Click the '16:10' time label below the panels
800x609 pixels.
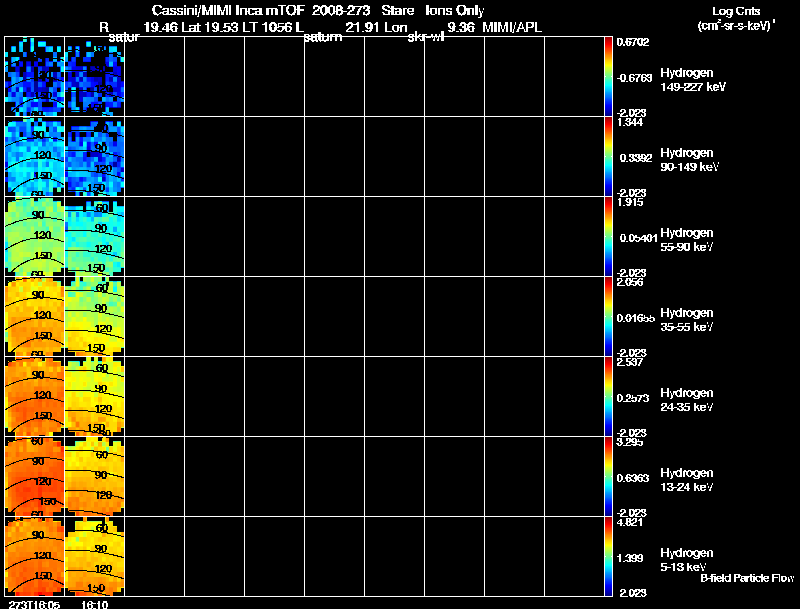coord(94,604)
